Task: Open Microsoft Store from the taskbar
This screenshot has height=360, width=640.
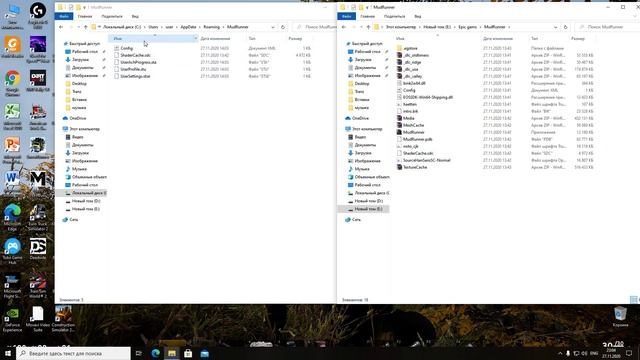Action: click(188, 353)
